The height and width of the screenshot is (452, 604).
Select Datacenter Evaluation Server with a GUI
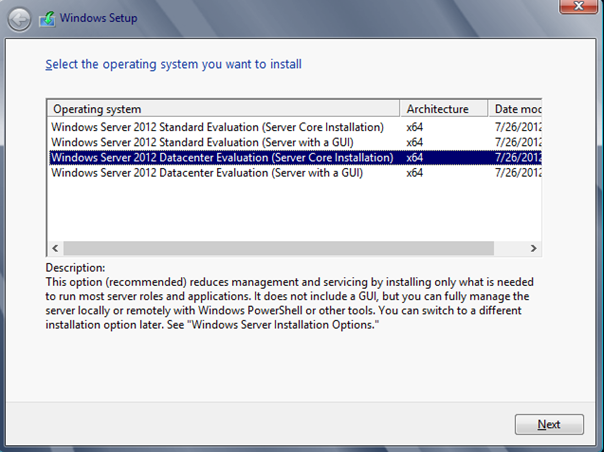pyautogui.click(x=295, y=173)
